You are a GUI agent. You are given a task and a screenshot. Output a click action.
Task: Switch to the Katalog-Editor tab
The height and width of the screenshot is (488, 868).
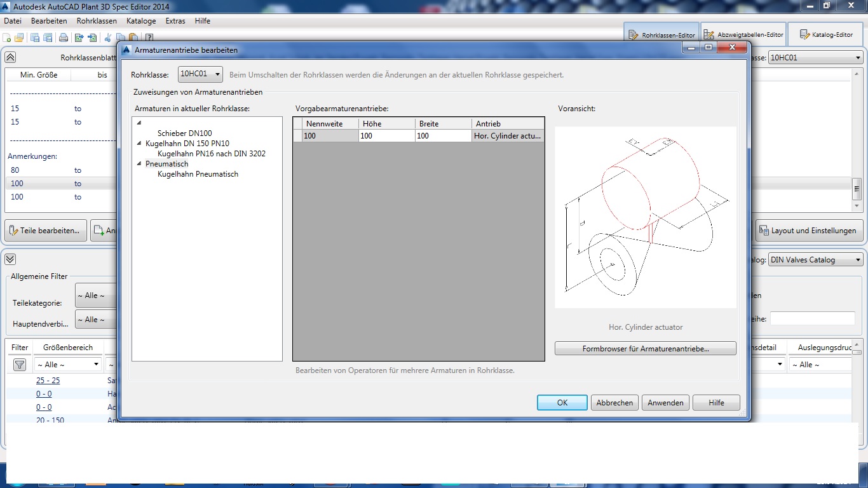coord(826,35)
